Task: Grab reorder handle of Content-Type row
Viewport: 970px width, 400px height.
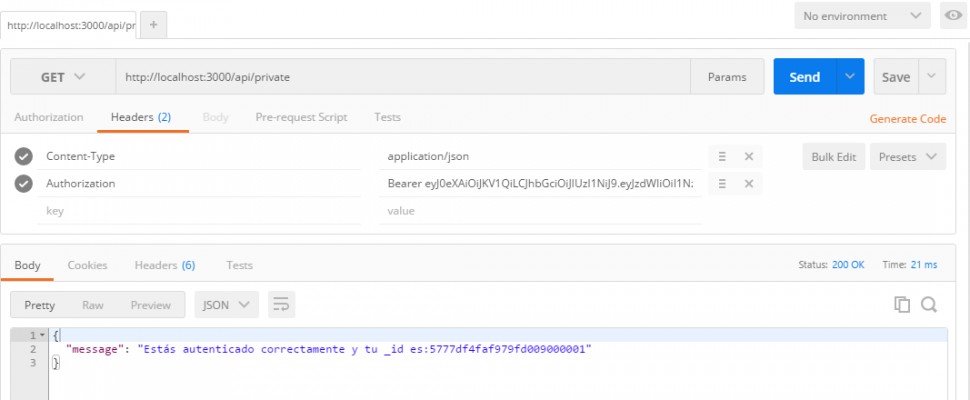Action: pos(721,157)
